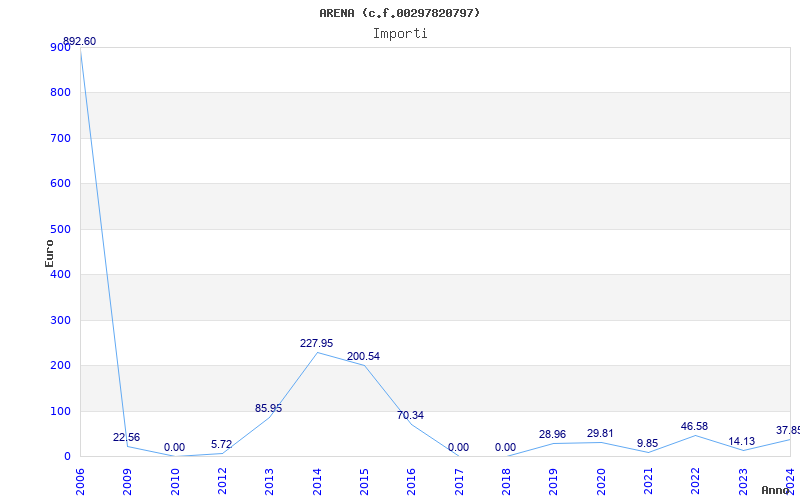The image size is (800, 500).
Task: Click the 0 y-axis tick label
Action: tap(67, 457)
